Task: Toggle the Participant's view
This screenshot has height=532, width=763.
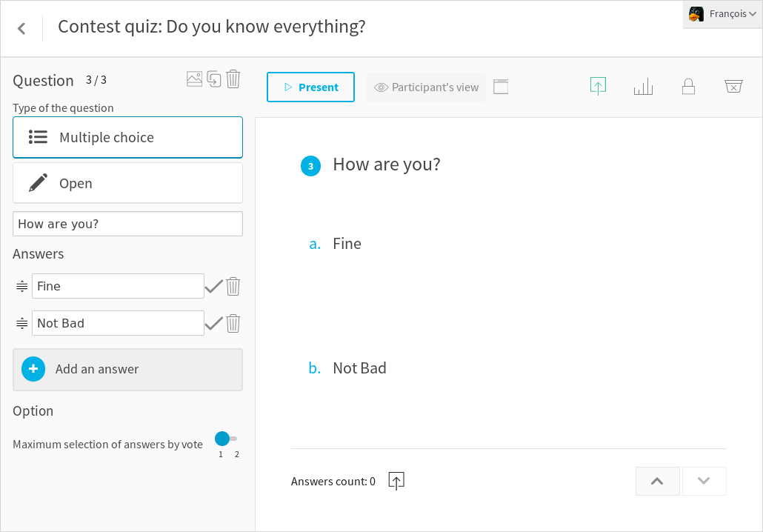Action: [426, 87]
